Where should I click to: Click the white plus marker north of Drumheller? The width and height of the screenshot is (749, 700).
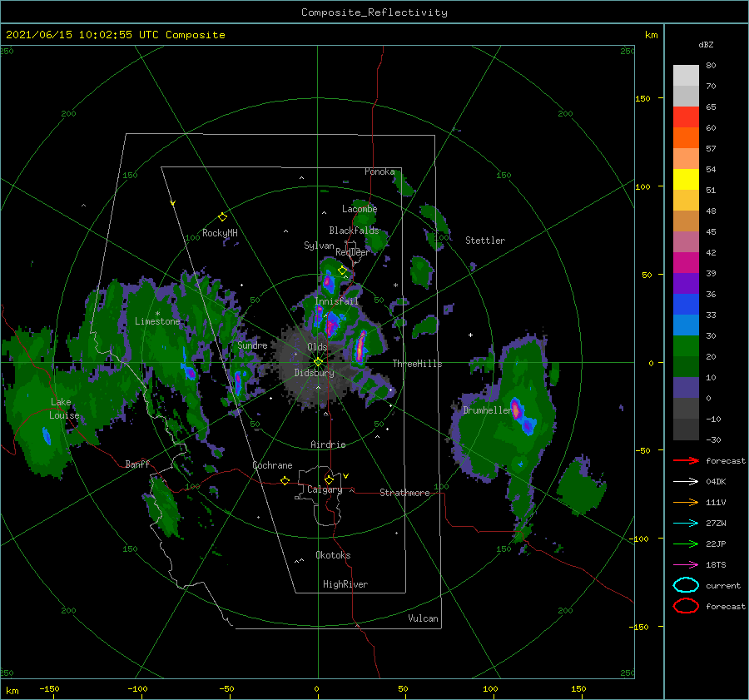tap(470, 335)
